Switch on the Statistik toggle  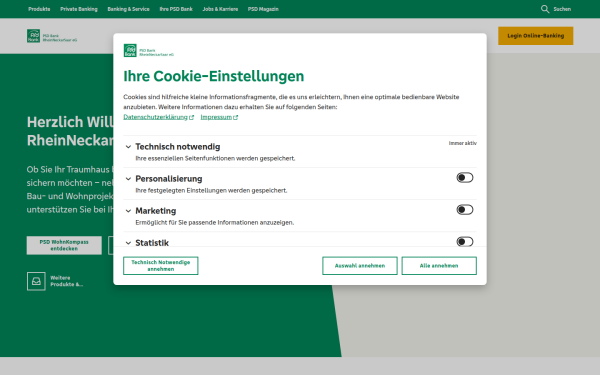tap(465, 242)
